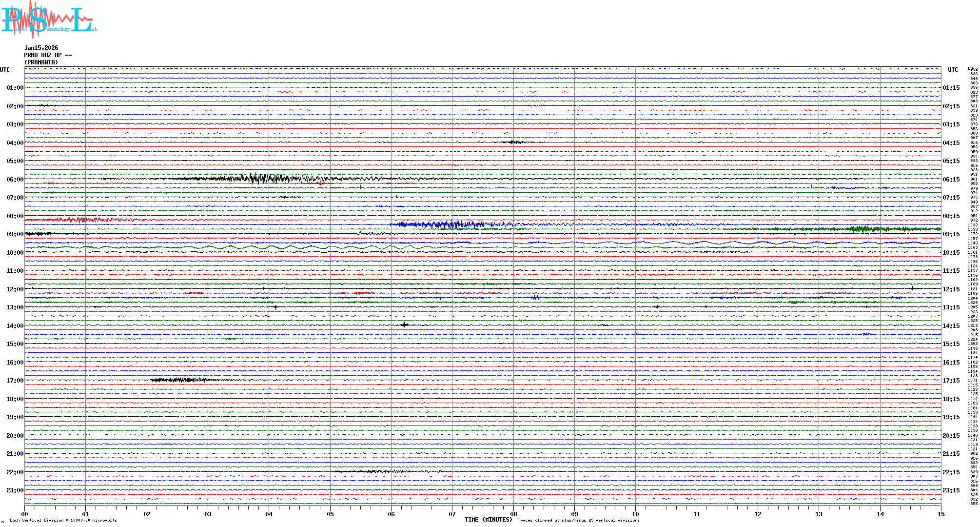Image resolution: width=980 pixels, height=527 pixels.
Task: Click the right UTC axis heading
Action: click(x=953, y=70)
